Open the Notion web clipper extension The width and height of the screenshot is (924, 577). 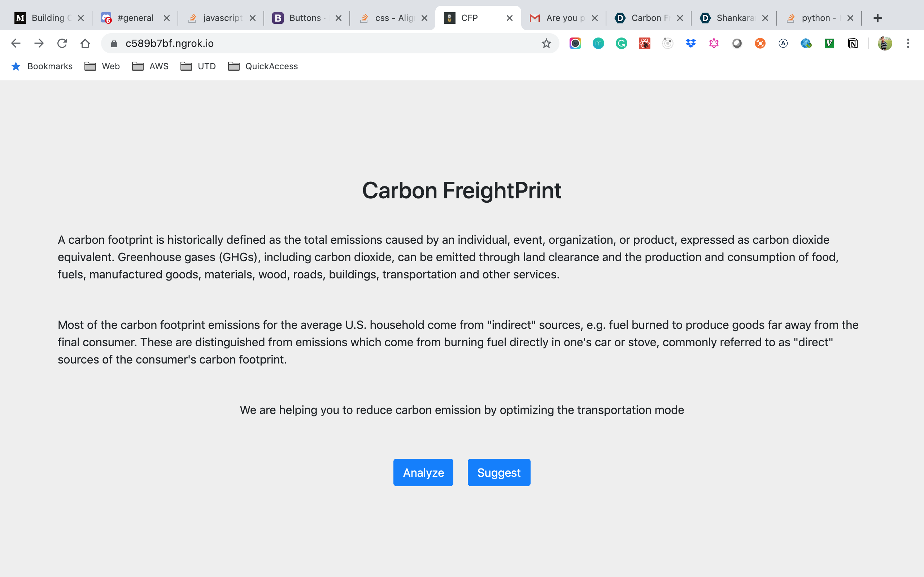click(852, 44)
